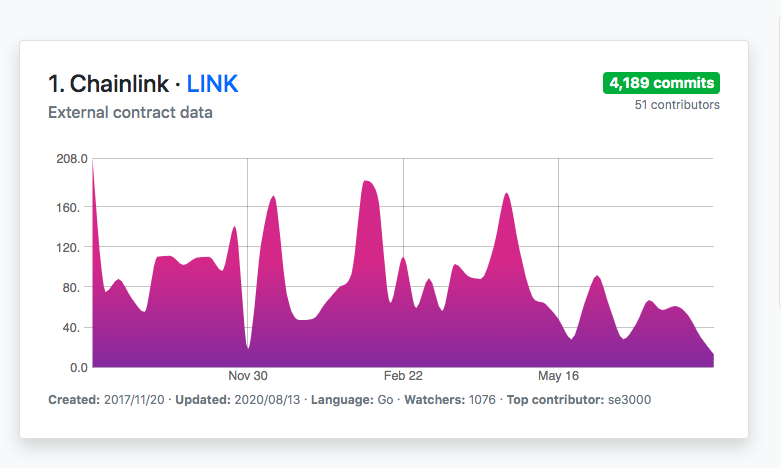Viewport: 781px width, 468px height.
Task: Open the blue LINK ticker link
Action: tap(212, 84)
